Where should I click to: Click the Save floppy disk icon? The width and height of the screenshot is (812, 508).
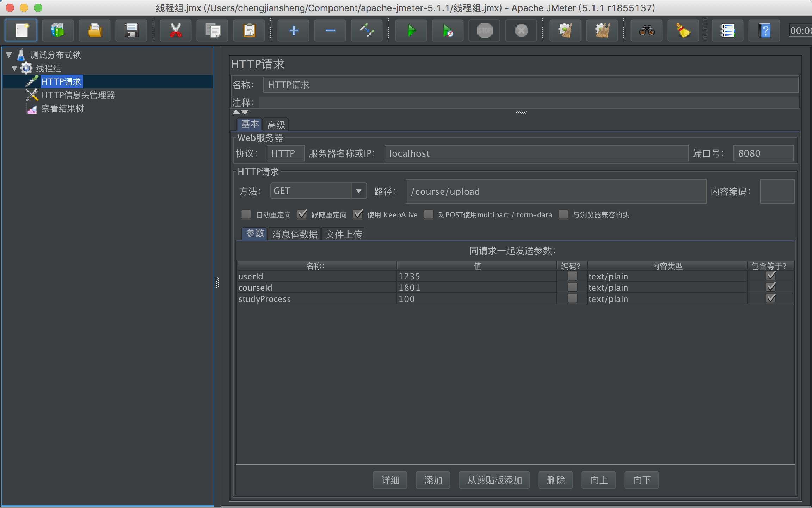click(131, 31)
